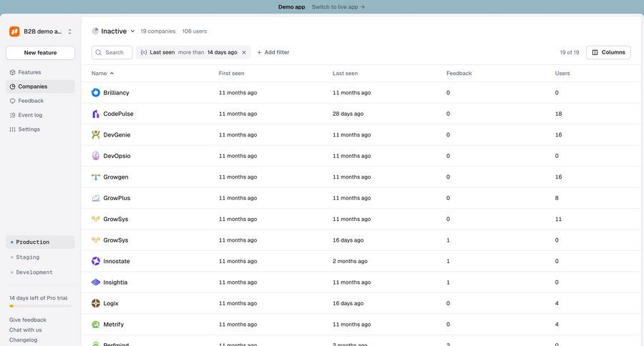Open Features in the sidebar
This screenshot has width=644, height=346.
(40, 72)
